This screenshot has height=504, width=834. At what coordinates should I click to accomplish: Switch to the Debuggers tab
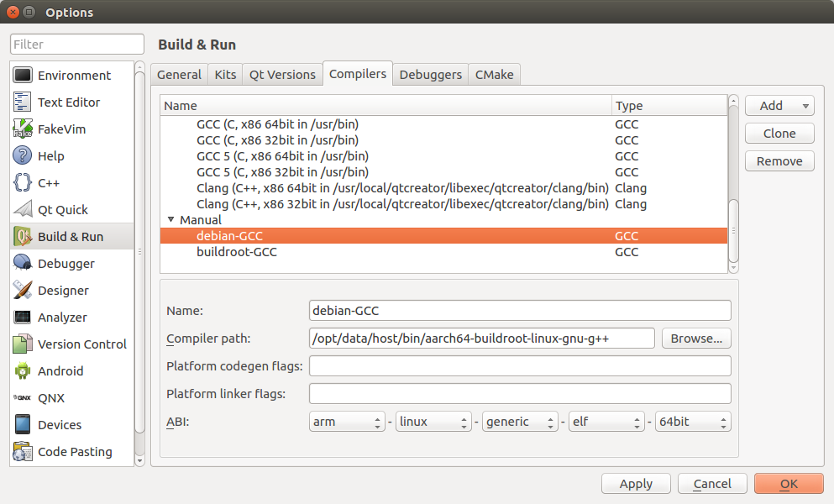(x=430, y=75)
